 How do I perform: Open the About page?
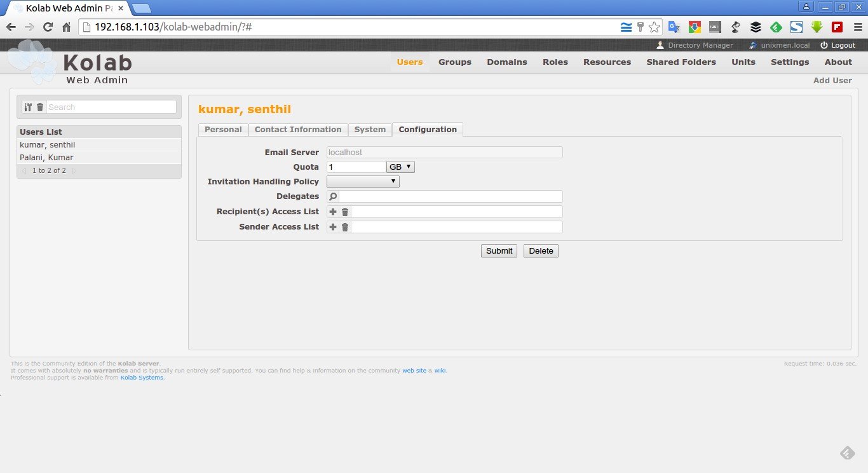tap(838, 62)
